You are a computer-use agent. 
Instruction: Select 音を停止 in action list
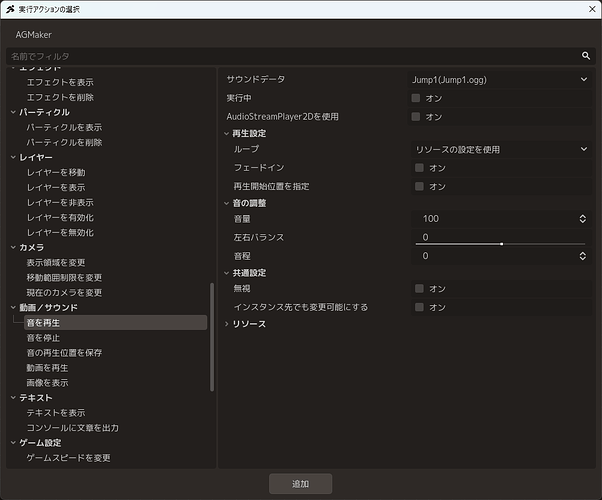pyautogui.click(x=43, y=338)
